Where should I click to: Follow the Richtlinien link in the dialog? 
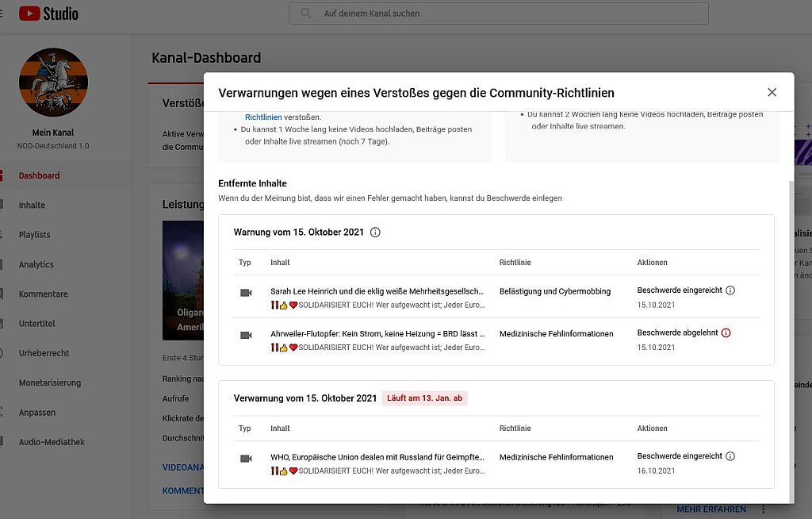pyautogui.click(x=263, y=117)
